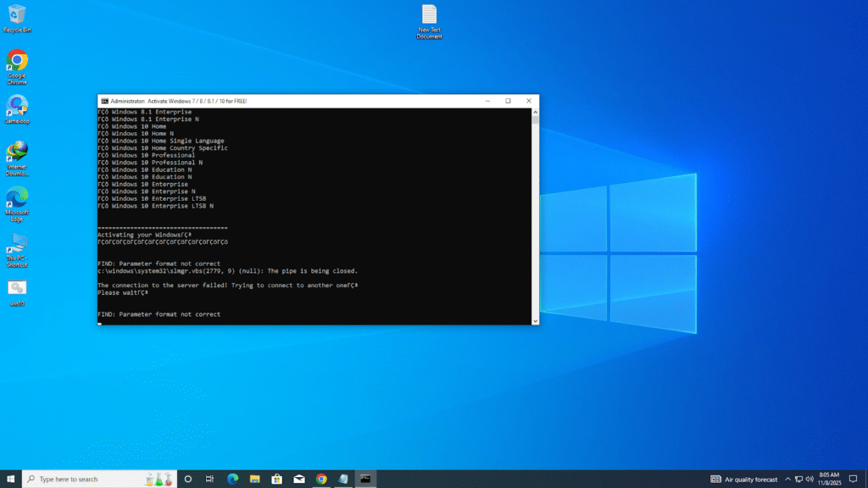Open the Action Center notifications panel
The width and height of the screenshot is (868, 488).
(853, 479)
